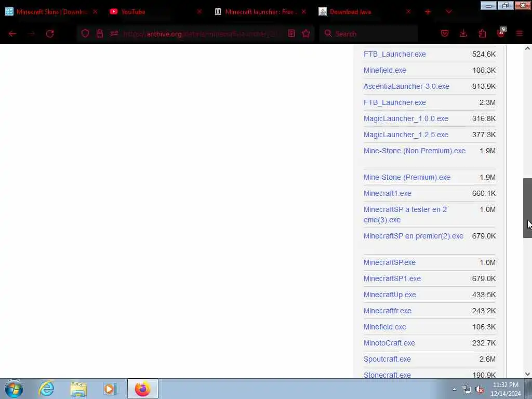
Task: Open the Minefield.exe link below FTB_Launcher 524.6K
Action: (385, 70)
